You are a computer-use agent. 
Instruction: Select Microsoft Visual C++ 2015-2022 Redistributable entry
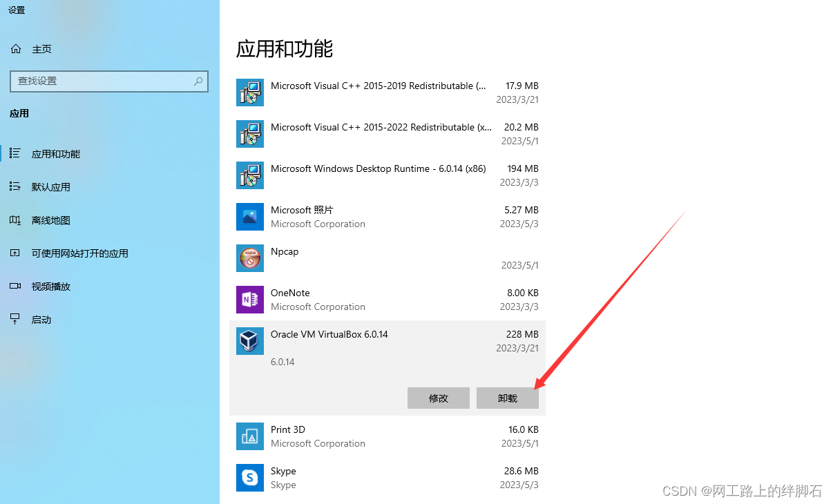[x=387, y=134]
